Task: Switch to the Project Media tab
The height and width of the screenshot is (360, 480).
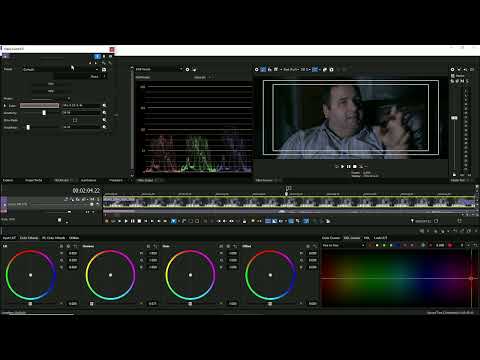Action: (x=34, y=180)
